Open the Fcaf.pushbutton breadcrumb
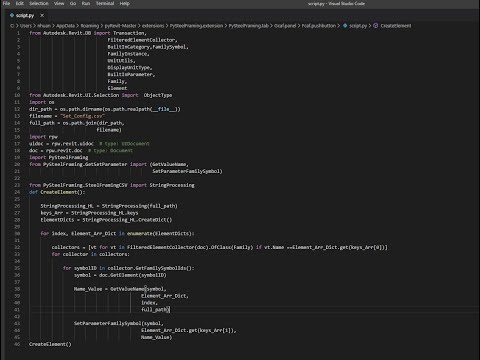The image size is (480, 360). (319, 26)
